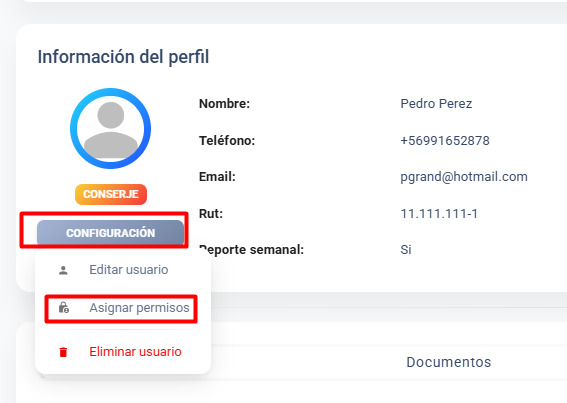The height and width of the screenshot is (403, 567).
Task: Click the email pgrand@hotmail.com
Action: tap(464, 177)
